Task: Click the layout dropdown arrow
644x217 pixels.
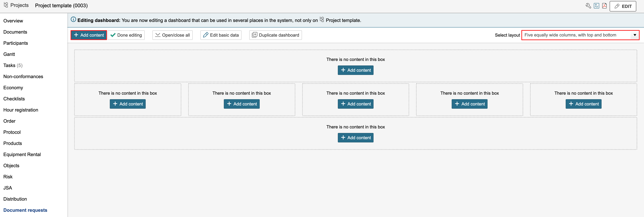Action: point(635,35)
